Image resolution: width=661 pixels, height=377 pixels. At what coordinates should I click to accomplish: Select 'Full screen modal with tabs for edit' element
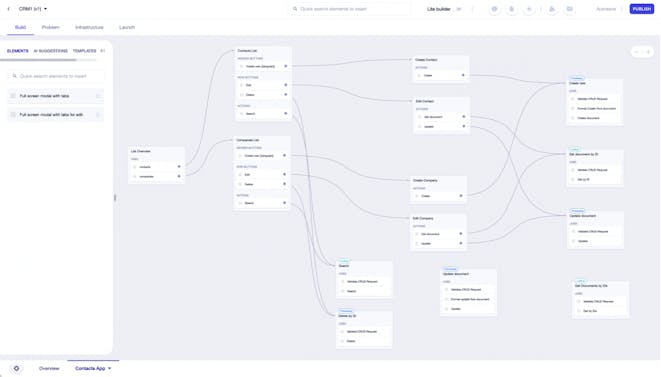coord(56,115)
